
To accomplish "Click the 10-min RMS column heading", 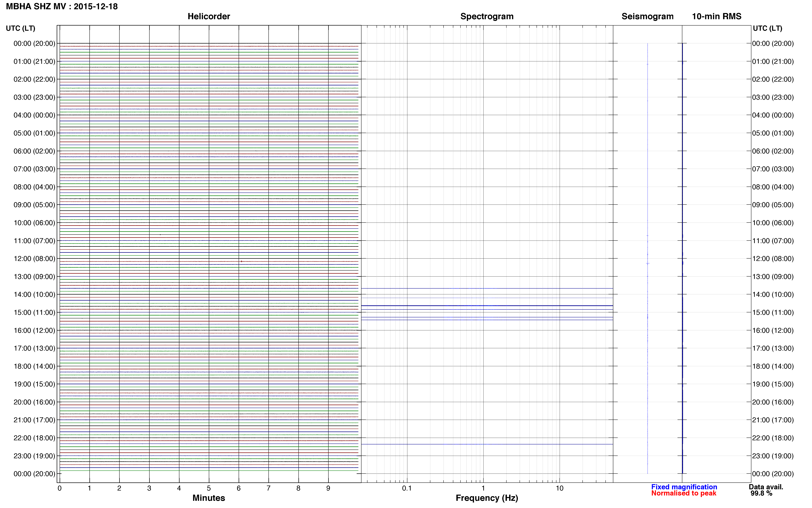I will [717, 16].
